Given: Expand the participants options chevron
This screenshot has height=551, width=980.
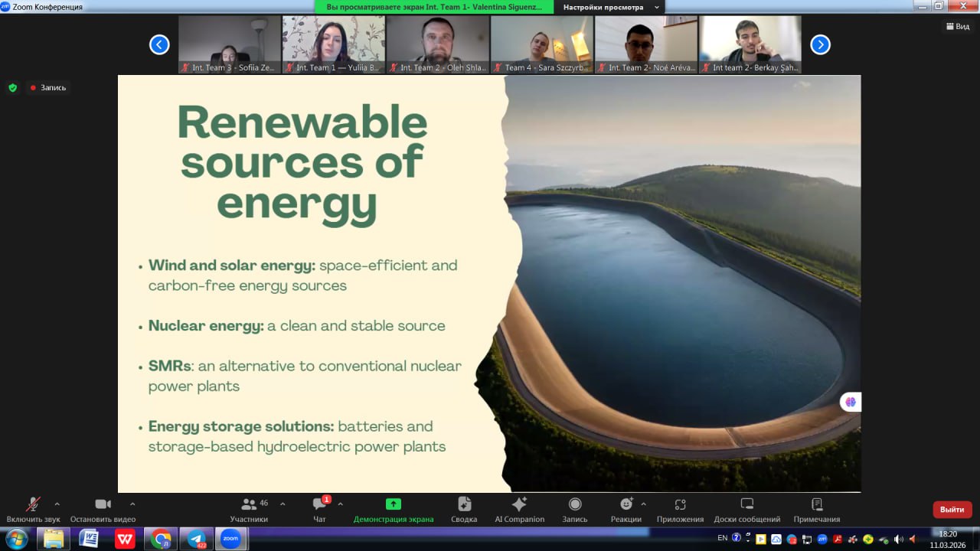Looking at the screenshot, I should point(283,504).
